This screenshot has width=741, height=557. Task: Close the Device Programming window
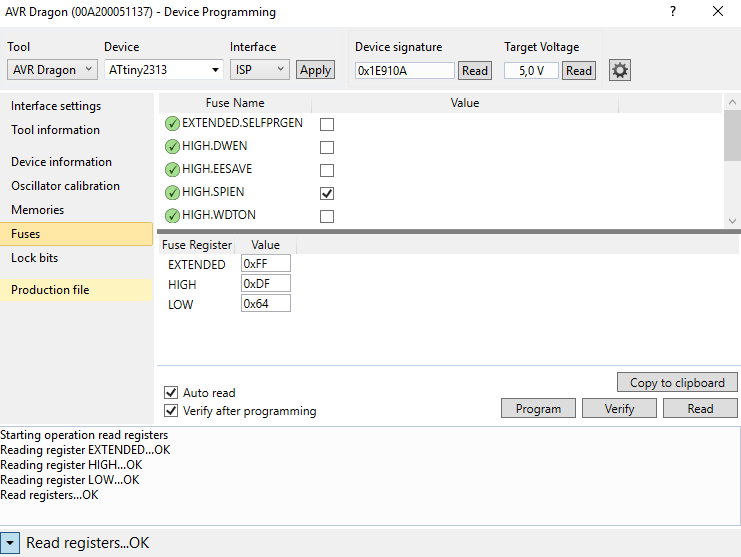click(x=718, y=11)
